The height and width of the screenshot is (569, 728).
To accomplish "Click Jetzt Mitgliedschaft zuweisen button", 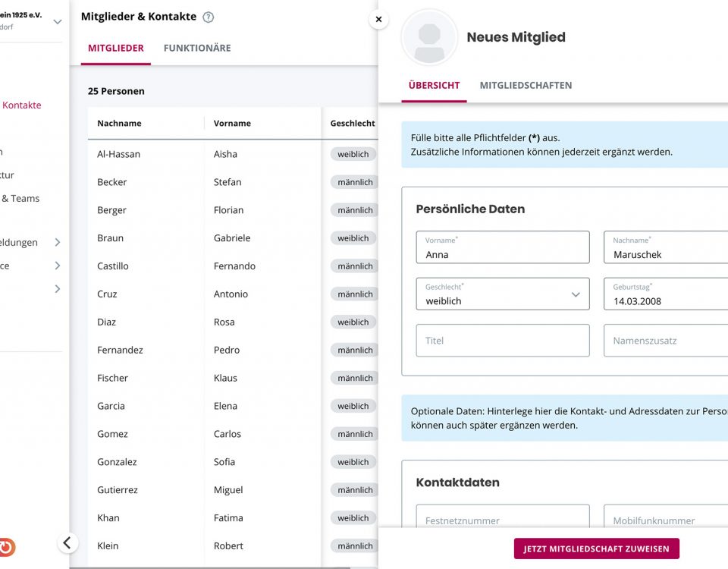I will point(596,549).
